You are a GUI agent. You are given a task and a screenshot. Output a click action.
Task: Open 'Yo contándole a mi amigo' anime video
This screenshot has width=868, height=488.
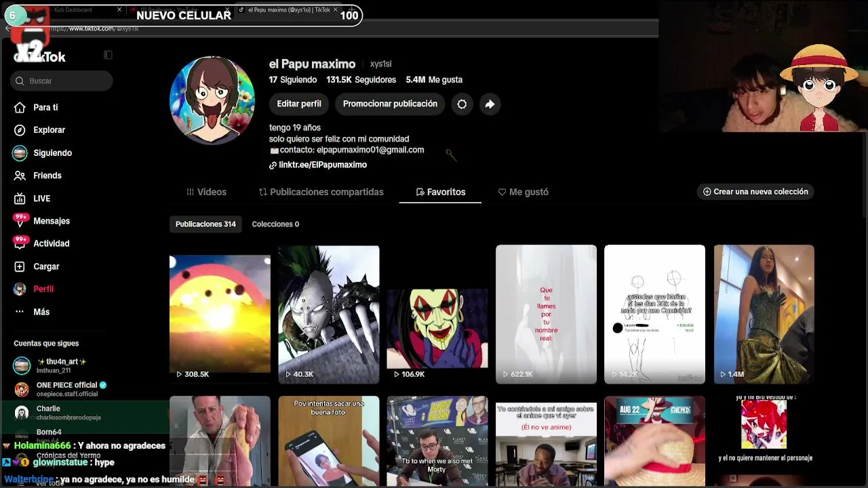[546, 441]
